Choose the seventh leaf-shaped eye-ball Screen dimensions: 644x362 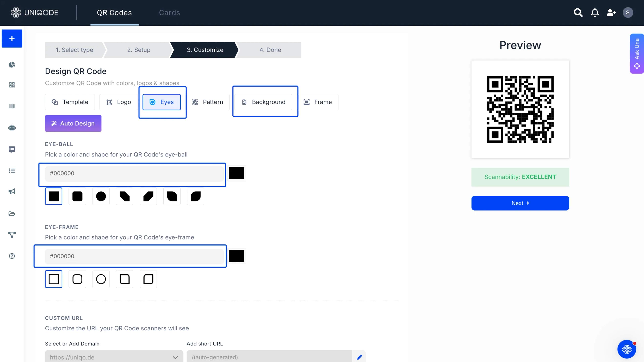(196, 196)
